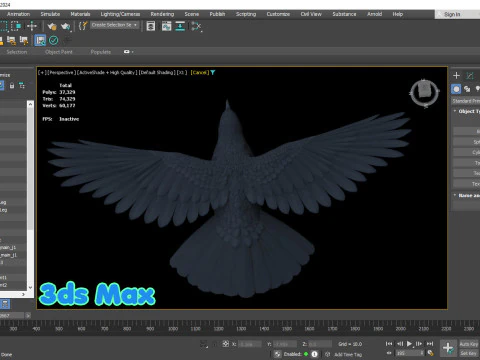Open the Standard Primitives category dropdown

point(466,101)
